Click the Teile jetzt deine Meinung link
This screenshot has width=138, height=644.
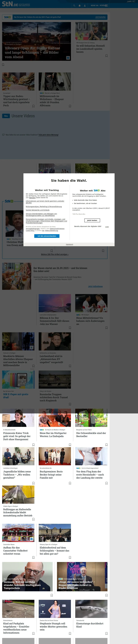[48, 135]
